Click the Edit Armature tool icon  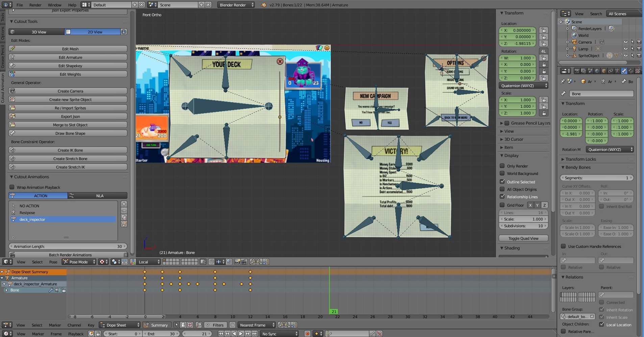coord(13,57)
